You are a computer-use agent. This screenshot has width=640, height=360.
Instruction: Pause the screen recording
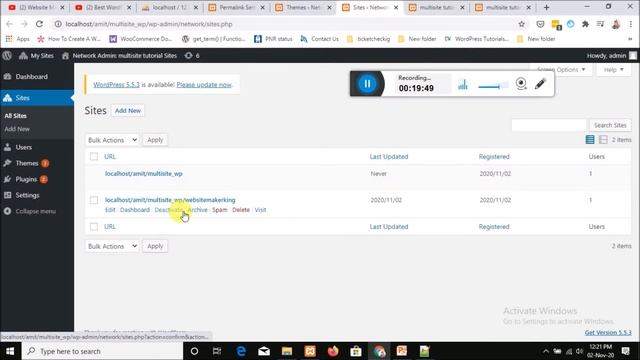coord(367,84)
